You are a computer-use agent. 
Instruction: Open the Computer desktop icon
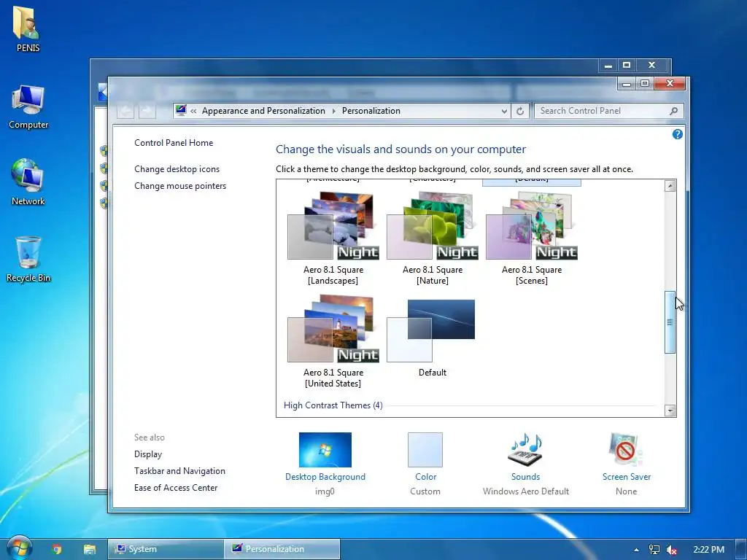[x=28, y=106]
